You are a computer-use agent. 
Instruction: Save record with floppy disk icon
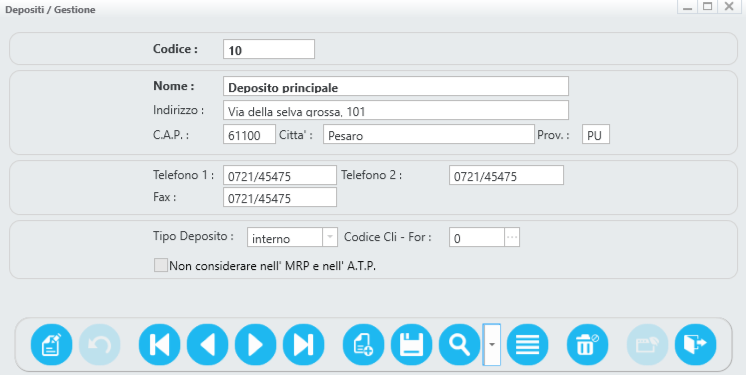[x=412, y=345]
